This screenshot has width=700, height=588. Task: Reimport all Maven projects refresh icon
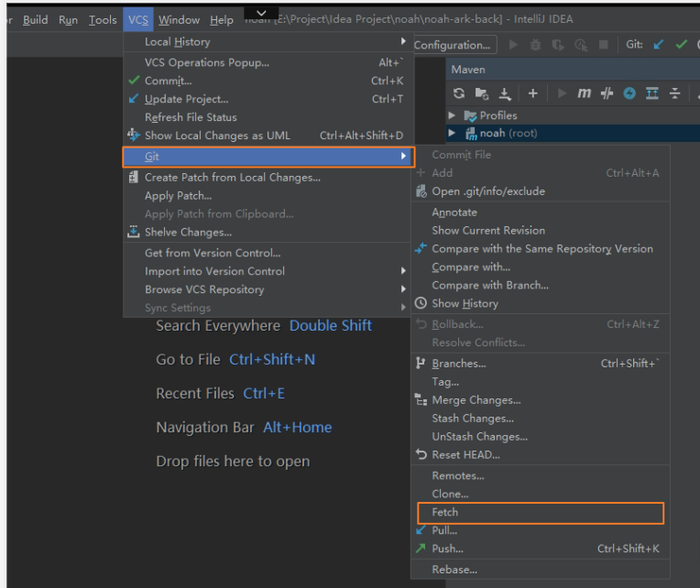[x=459, y=93]
